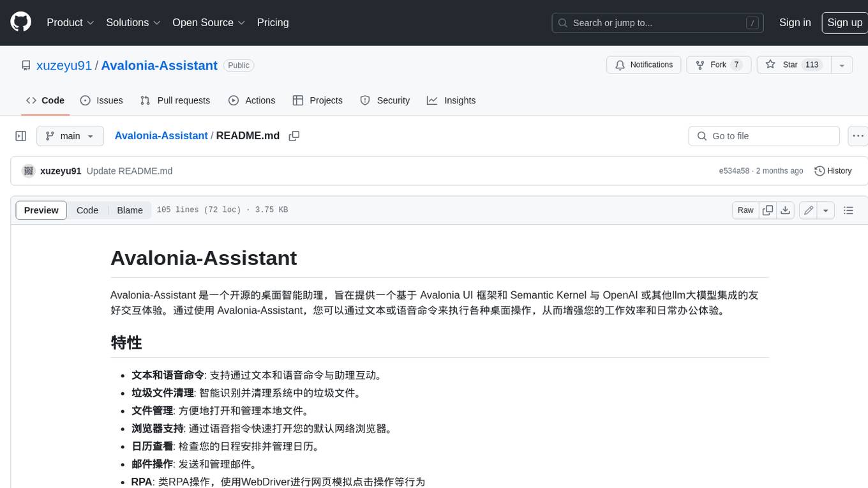Download the raw file
The height and width of the screenshot is (488, 868).
click(786, 210)
